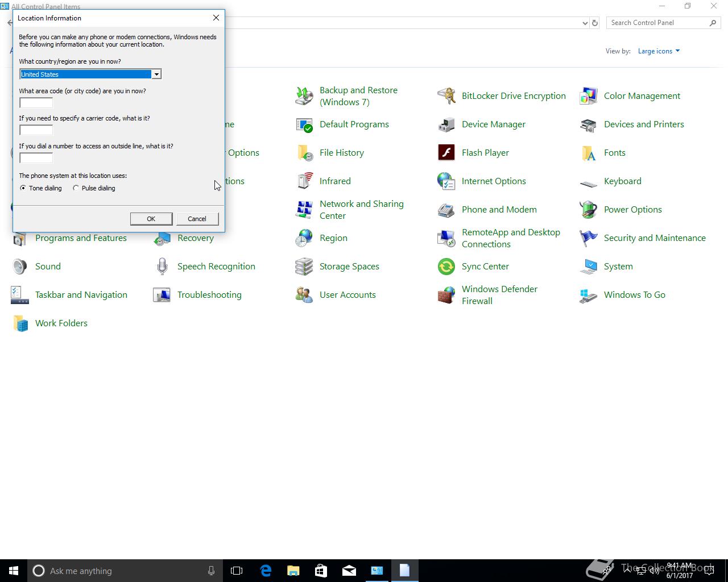Image resolution: width=728 pixels, height=582 pixels.
Task: Open the User Accounts icon
Action: pos(304,295)
